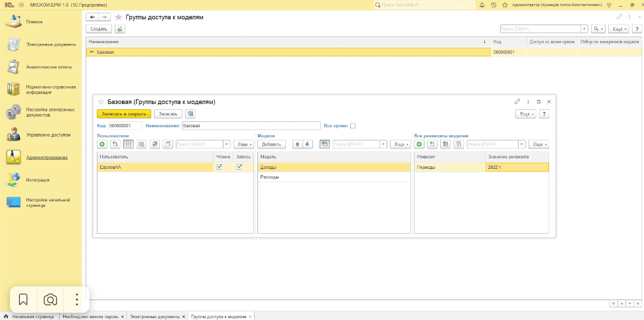Open Аналитические отчеты sidebar icon
The image size is (644, 320).
click(x=13, y=67)
